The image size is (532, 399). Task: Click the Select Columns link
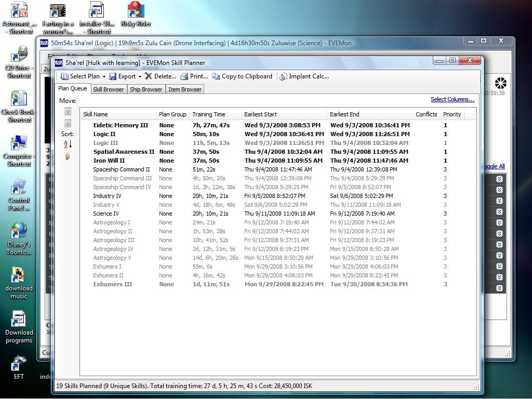[452, 99]
